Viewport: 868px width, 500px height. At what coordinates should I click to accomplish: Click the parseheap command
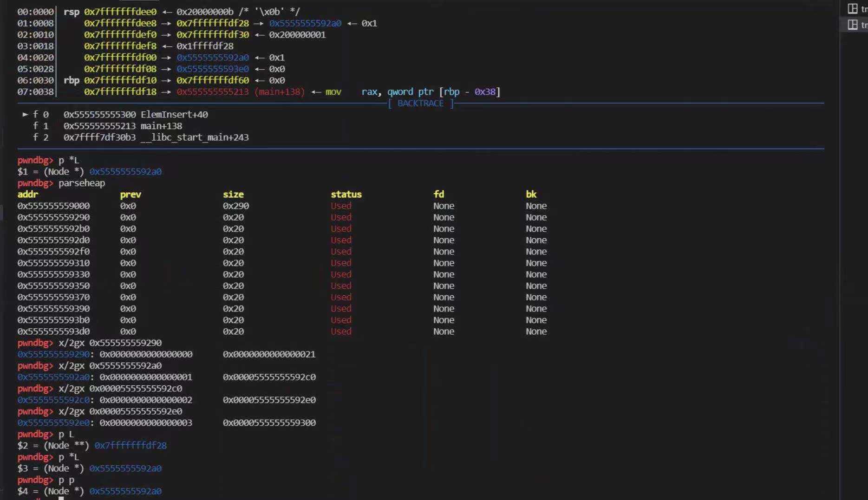pos(82,183)
